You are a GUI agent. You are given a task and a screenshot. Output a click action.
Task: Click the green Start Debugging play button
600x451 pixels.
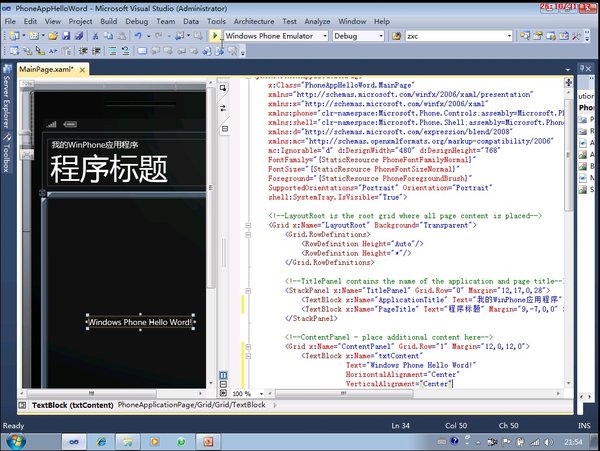tap(215, 36)
